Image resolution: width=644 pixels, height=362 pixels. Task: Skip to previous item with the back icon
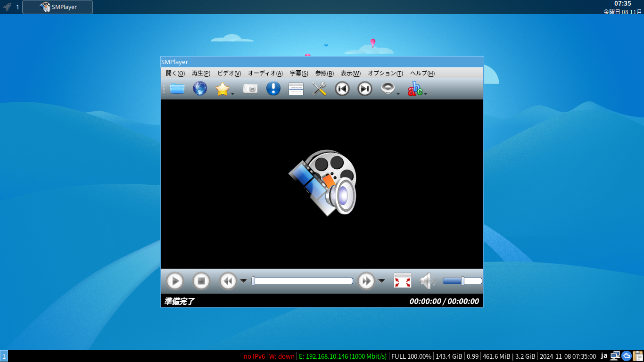point(342,88)
